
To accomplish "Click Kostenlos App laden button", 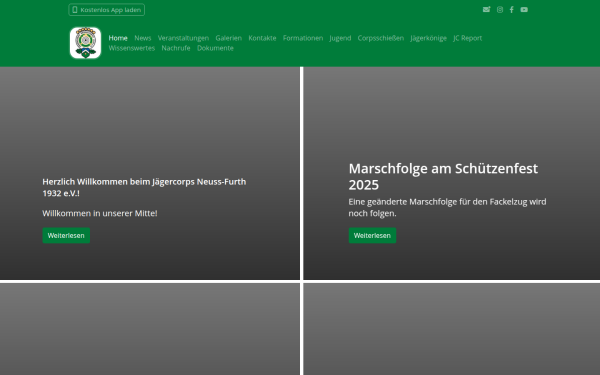I will pyautogui.click(x=107, y=10).
